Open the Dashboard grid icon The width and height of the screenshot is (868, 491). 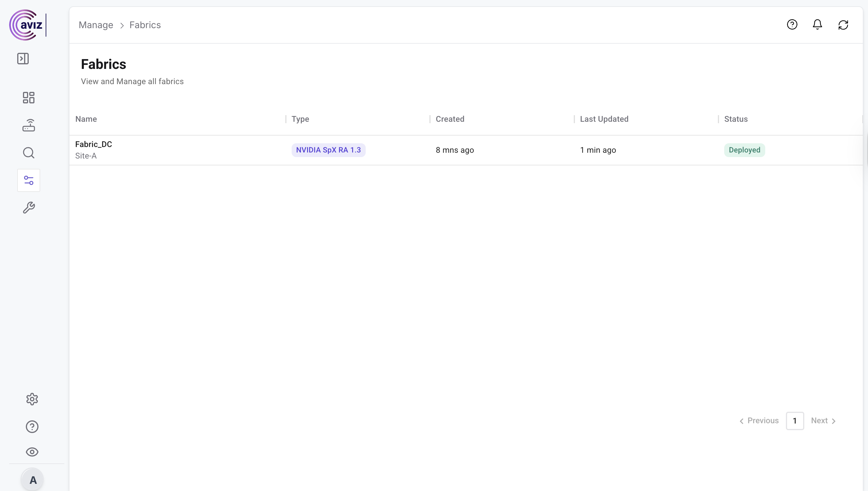[x=29, y=98]
